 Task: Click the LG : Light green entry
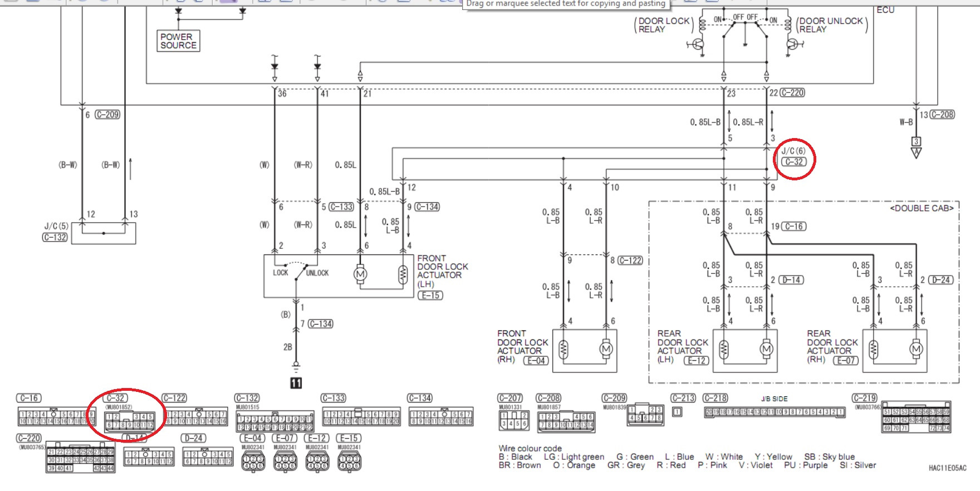click(574, 456)
